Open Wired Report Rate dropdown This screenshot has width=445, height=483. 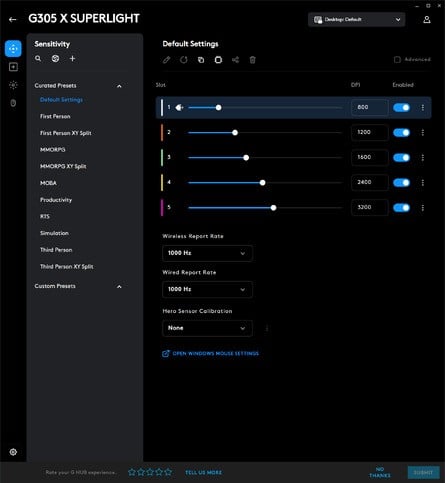pos(207,289)
